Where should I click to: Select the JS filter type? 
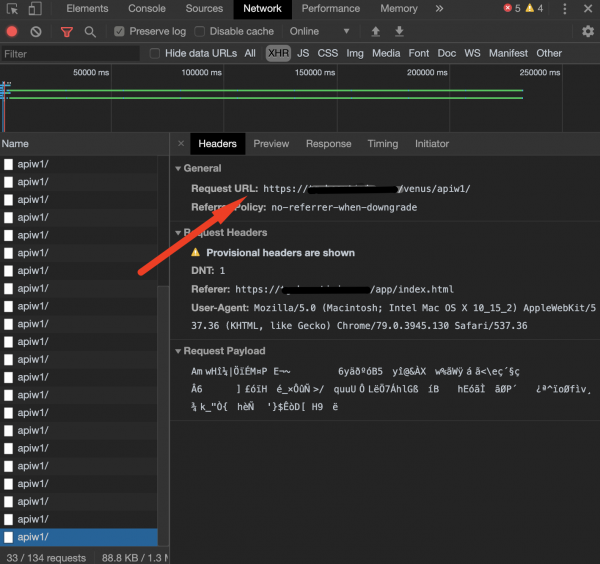[302, 53]
